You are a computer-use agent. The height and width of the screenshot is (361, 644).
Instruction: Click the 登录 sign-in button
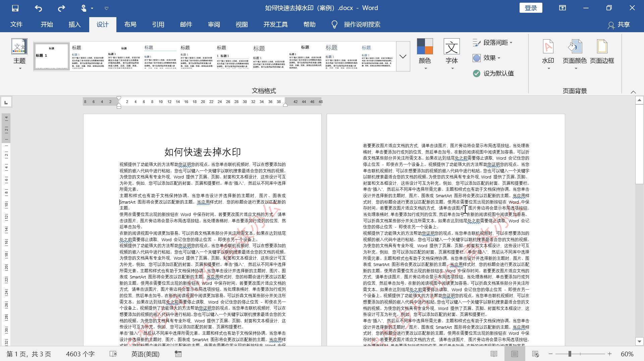(x=531, y=8)
